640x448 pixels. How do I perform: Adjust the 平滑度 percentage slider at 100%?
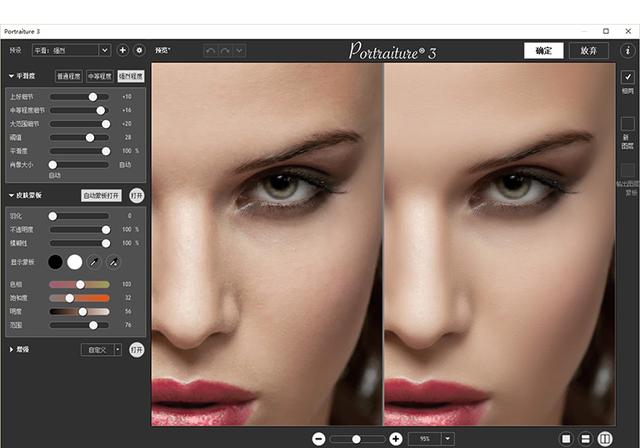click(x=80, y=151)
